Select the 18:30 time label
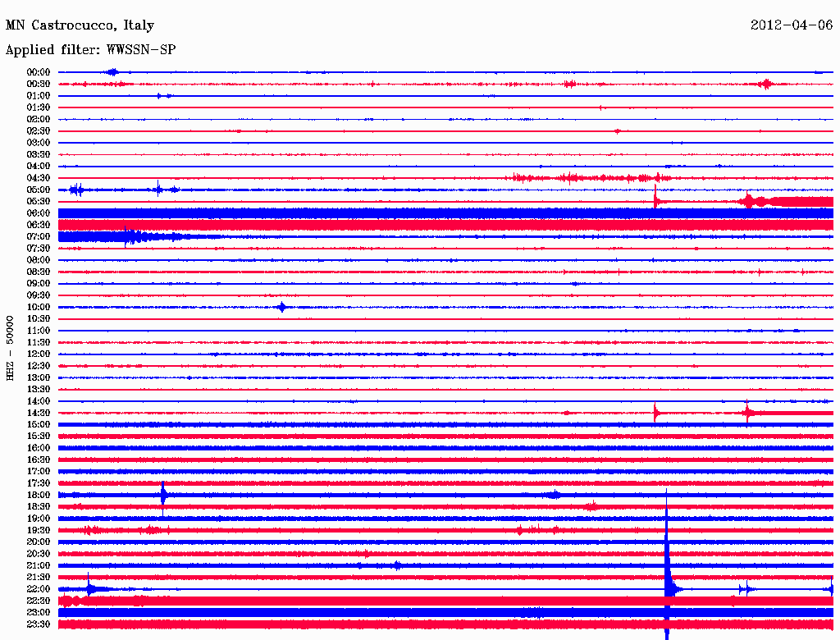The image size is (840, 640). click(x=39, y=506)
